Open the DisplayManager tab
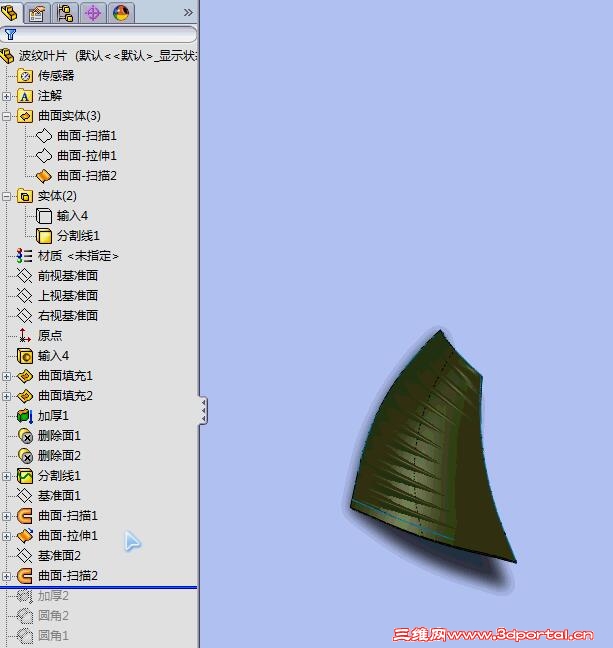613x648 pixels. [121, 13]
